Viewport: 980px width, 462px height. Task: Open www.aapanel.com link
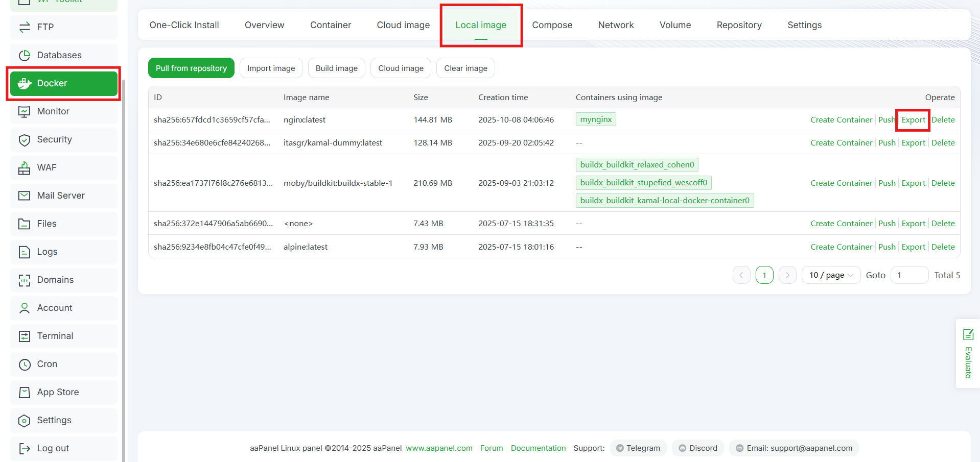(439, 448)
